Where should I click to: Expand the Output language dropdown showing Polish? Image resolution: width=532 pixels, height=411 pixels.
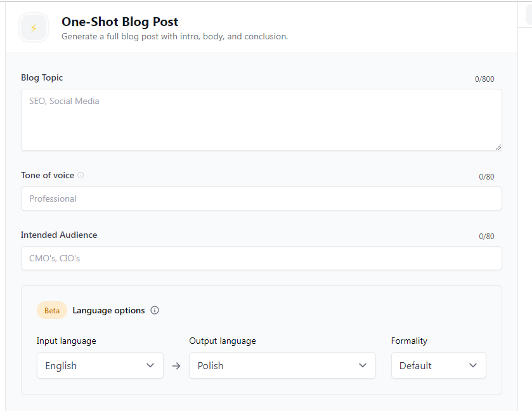point(282,365)
